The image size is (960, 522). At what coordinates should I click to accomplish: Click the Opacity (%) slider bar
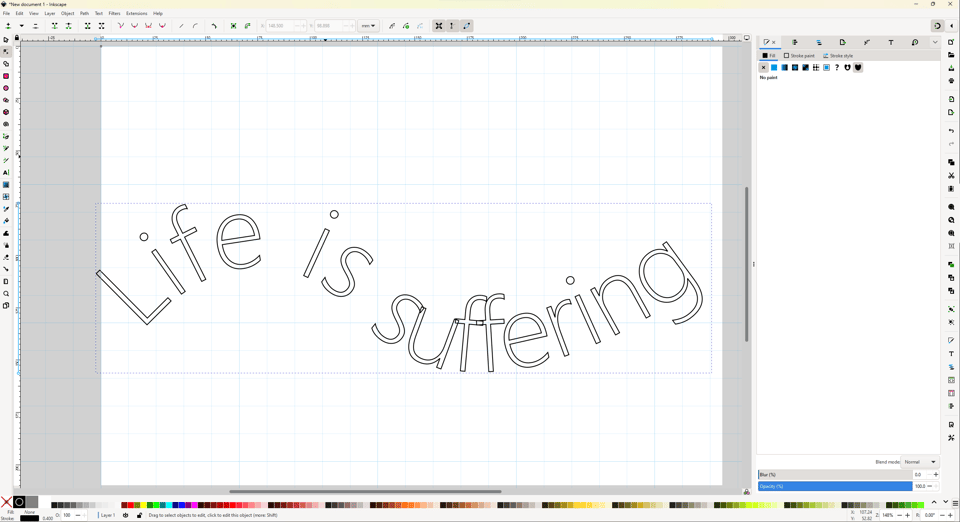(834, 486)
